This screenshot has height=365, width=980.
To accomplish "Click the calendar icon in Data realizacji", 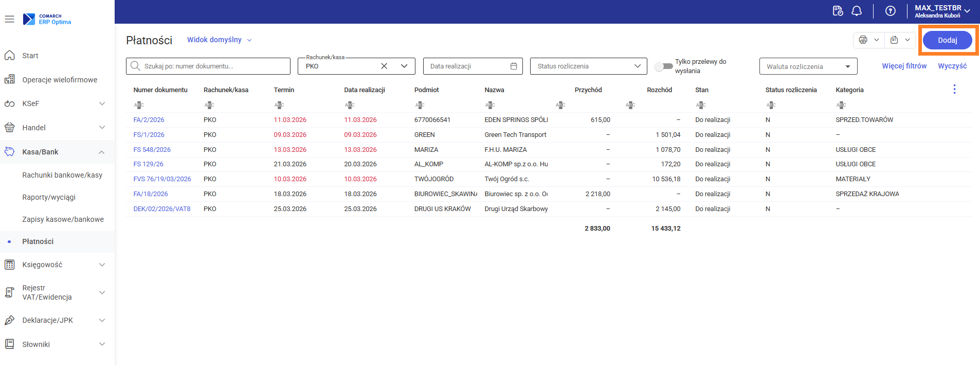I will [x=514, y=66].
